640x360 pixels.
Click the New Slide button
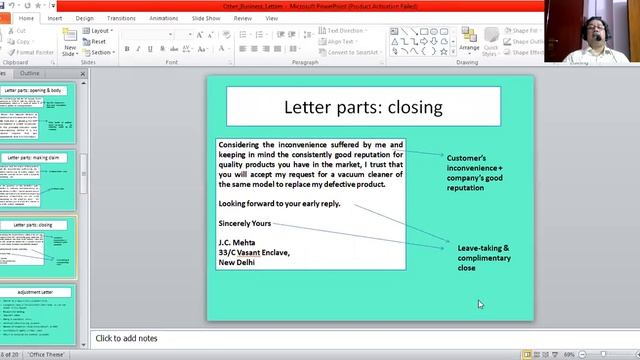click(70, 42)
